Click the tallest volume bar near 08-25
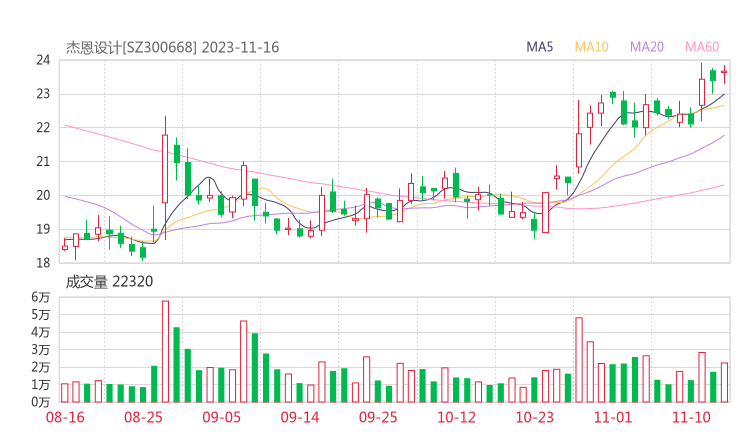This screenshot has height=440, width=740. [x=165, y=352]
